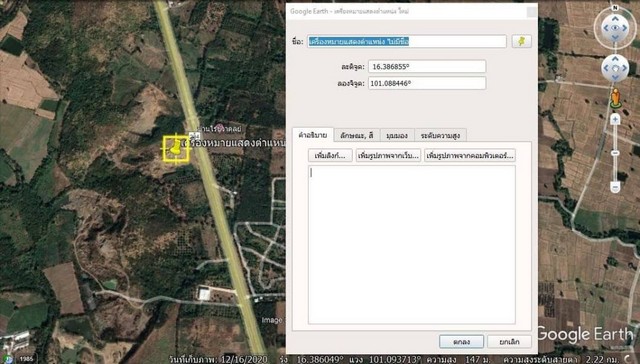Click the zoom in plus button
The height and width of the screenshot is (364, 640).
(x=615, y=119)
